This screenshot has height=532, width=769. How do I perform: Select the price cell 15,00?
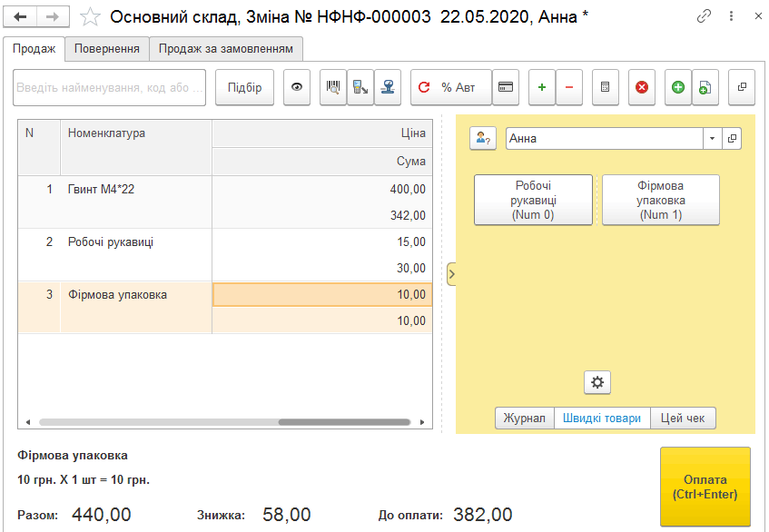pos(322,241)
